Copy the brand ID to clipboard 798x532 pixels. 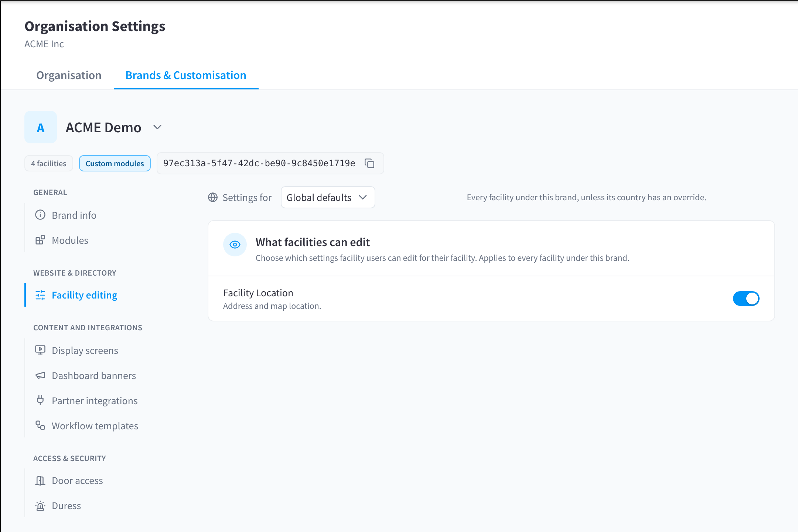click(369, 163)
